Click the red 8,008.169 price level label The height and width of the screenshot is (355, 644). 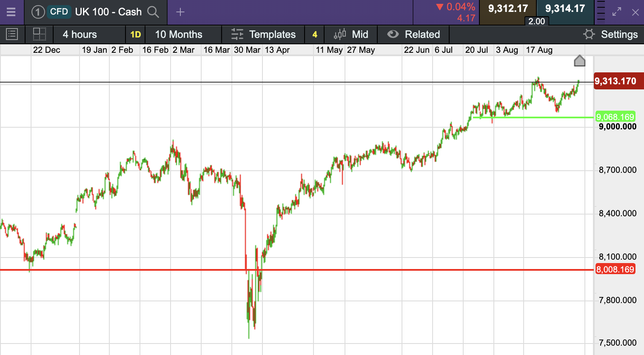coord(615,269)
